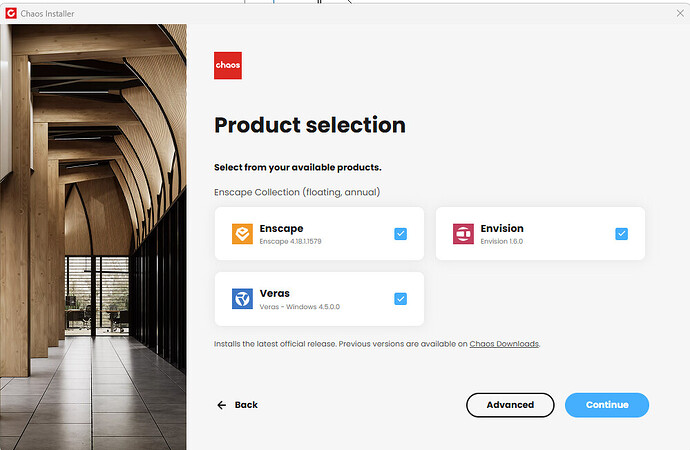The height and width of the screenshot is (450, 690).
Task: Click the Product selection heading
Action: 310,125
